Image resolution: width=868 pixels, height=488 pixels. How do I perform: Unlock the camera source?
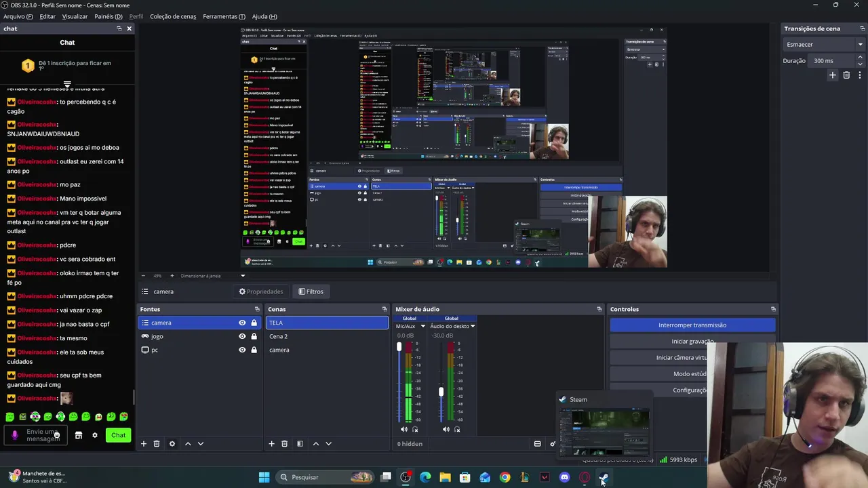[254, 323]
